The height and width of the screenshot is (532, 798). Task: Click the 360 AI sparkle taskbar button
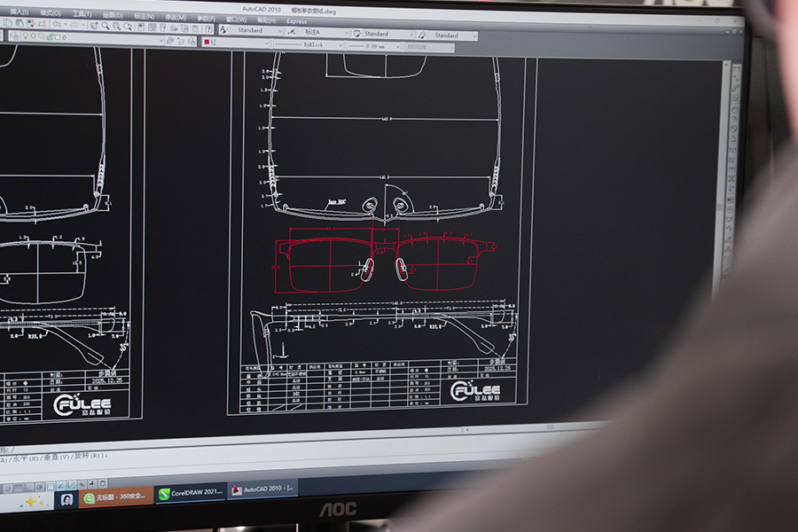(x=33, y=501)
